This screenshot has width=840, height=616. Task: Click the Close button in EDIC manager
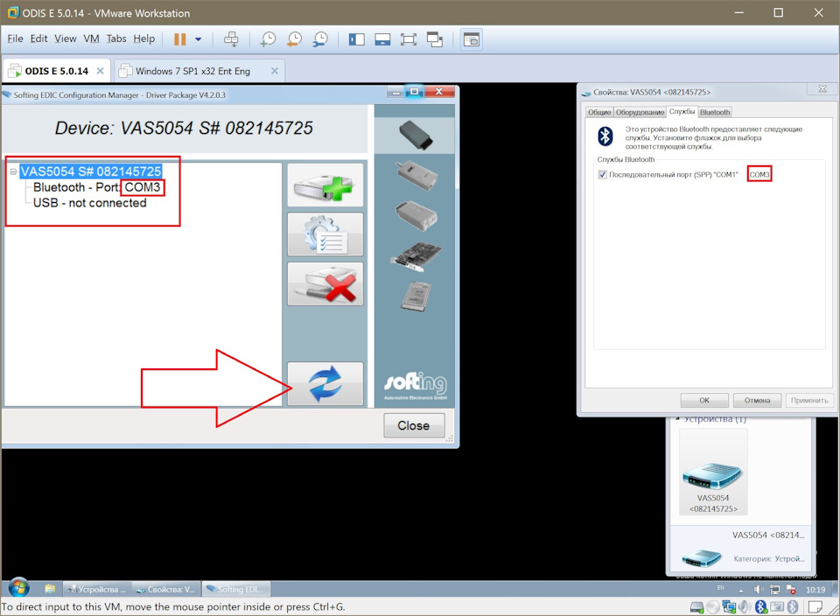(x=414, y=425)
